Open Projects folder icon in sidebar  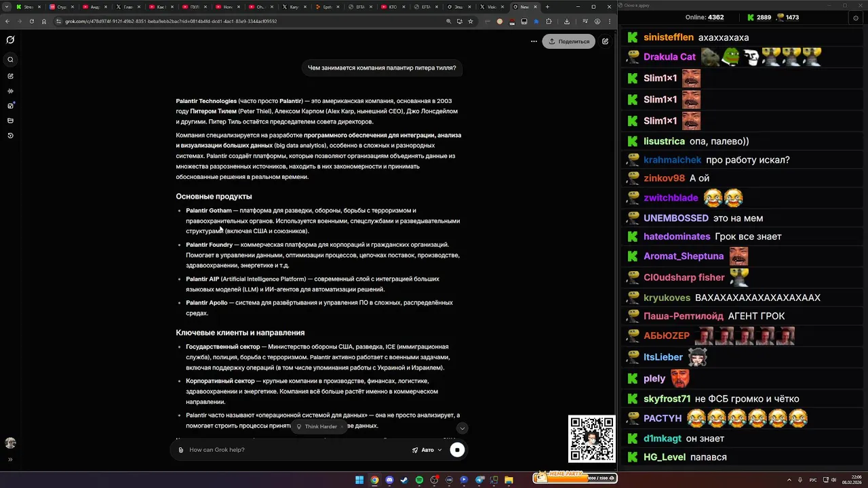[x=10, y=121]
